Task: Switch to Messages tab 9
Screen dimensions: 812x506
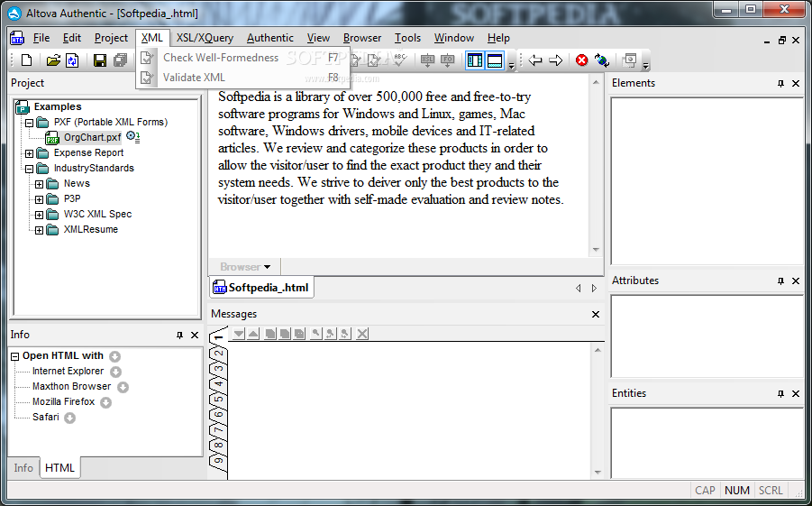Action: tap(219, 460)
